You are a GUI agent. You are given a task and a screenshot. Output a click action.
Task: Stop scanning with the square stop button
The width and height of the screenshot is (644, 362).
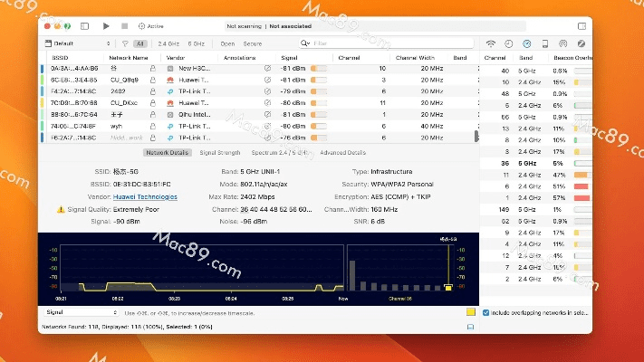(124, 26)
